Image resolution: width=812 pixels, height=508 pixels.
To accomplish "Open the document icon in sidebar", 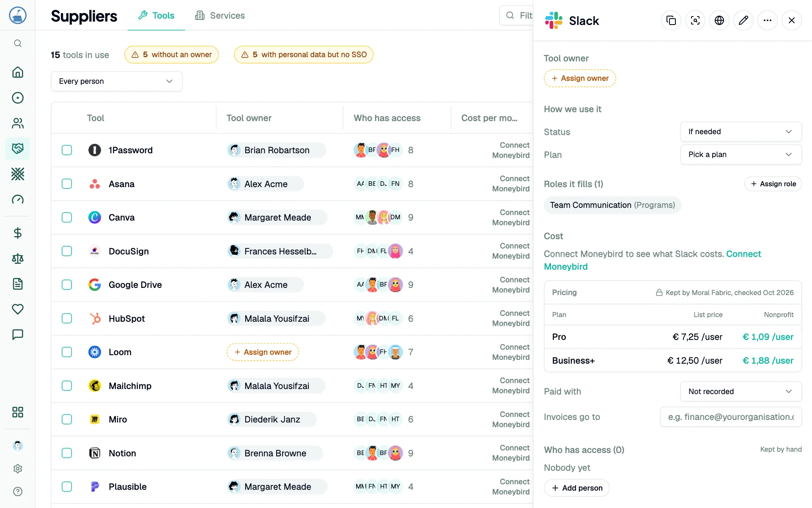I will [x=17, y=284].
